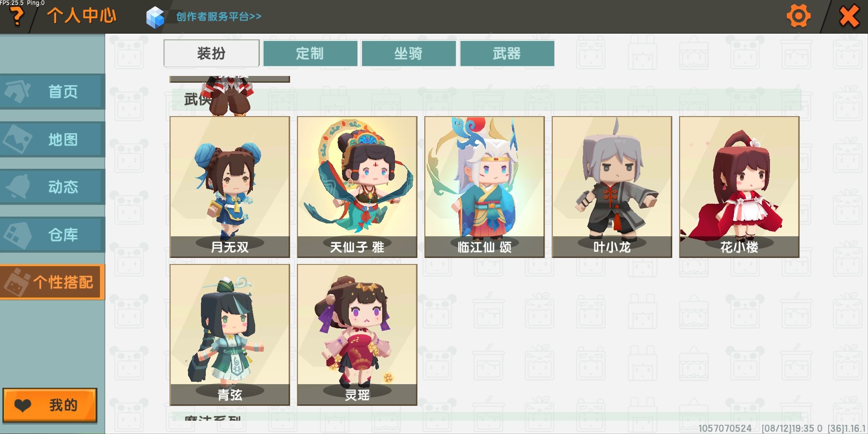Pick the 叶小龙 character skin
868x434 pixels.
click(x=612, y=187)
